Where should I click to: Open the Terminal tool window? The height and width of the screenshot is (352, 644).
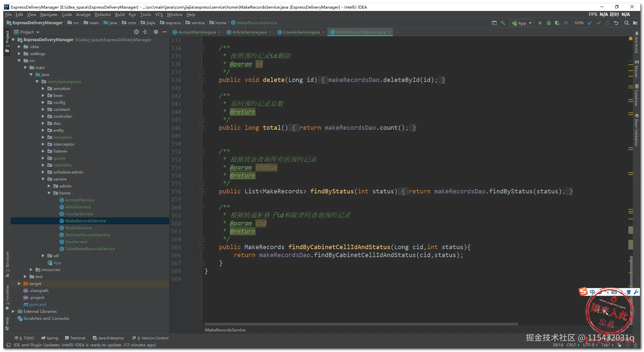coord(75,338)
